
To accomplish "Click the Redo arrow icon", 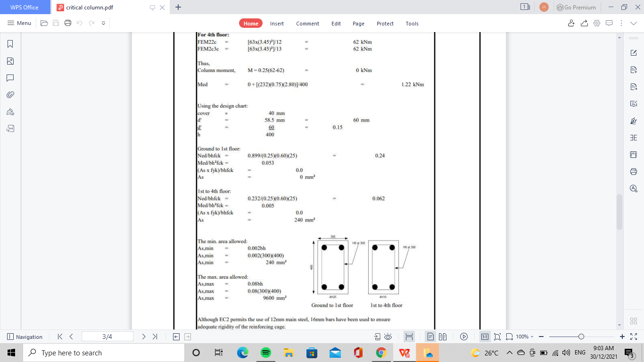I will [91, 23].
